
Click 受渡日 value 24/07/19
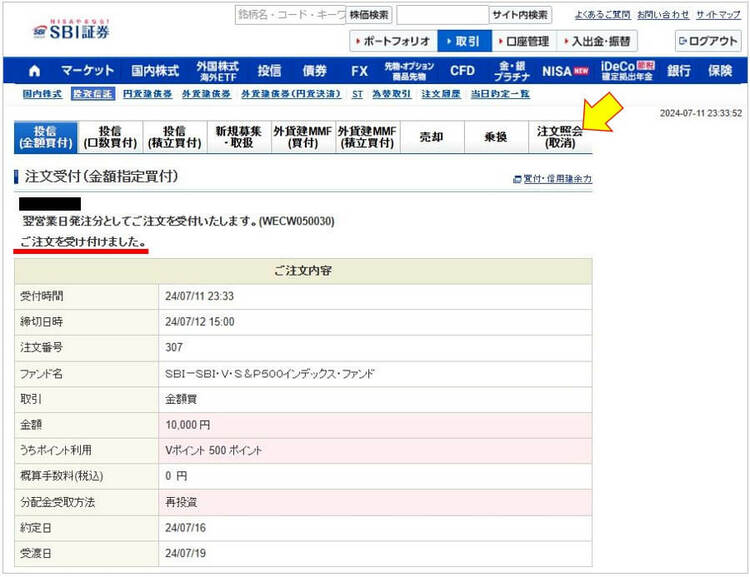click(186, 554)
